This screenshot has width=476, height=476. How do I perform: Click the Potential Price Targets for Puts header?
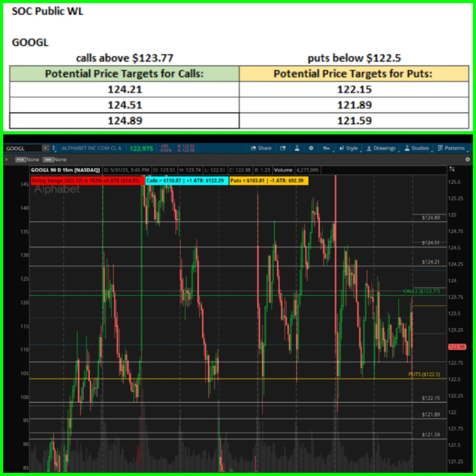pos(354,73)
